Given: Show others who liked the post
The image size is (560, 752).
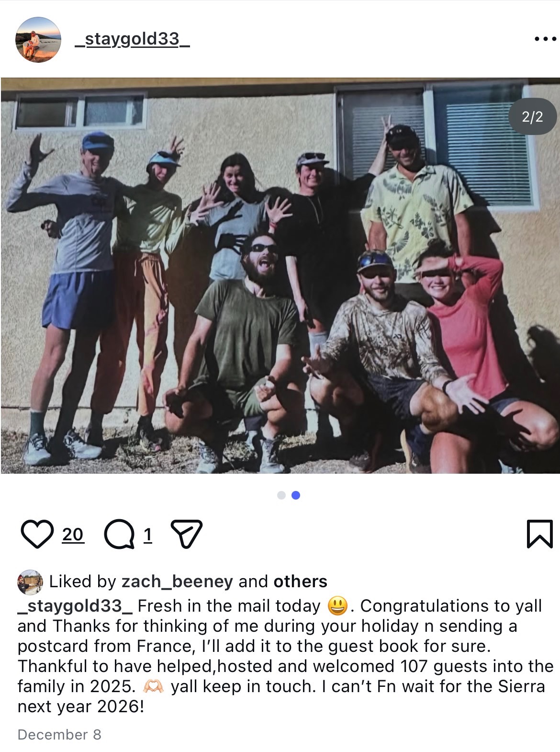Looking at the screenshot, I should click(300, 581).
